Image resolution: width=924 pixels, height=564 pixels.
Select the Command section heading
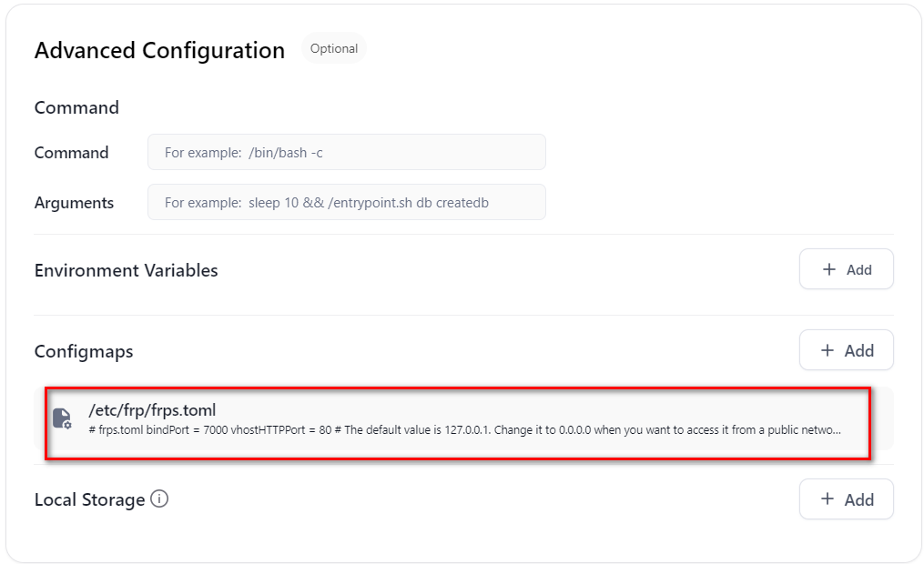tap(76, 107)
